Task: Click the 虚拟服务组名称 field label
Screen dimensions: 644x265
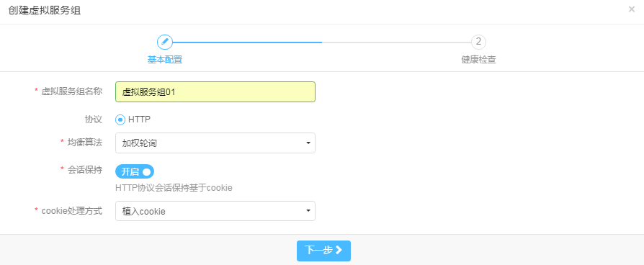Action: tap(71, 91)
